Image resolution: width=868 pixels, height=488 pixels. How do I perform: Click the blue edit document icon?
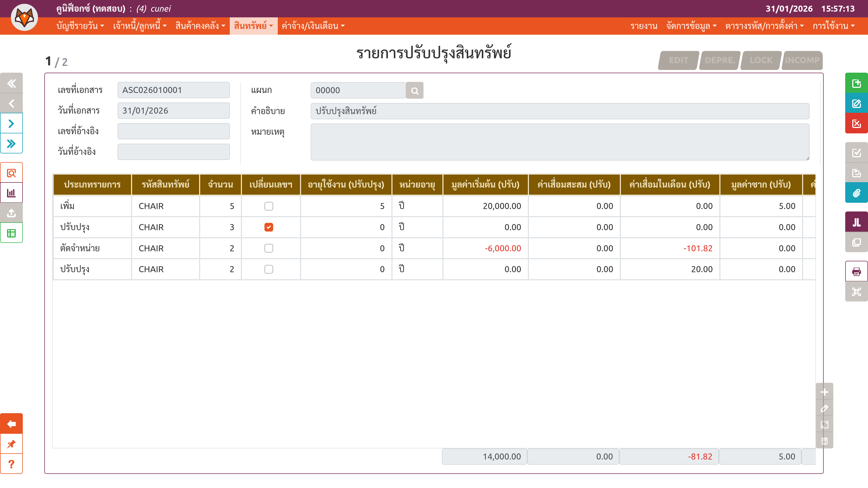tap(856, 103)
